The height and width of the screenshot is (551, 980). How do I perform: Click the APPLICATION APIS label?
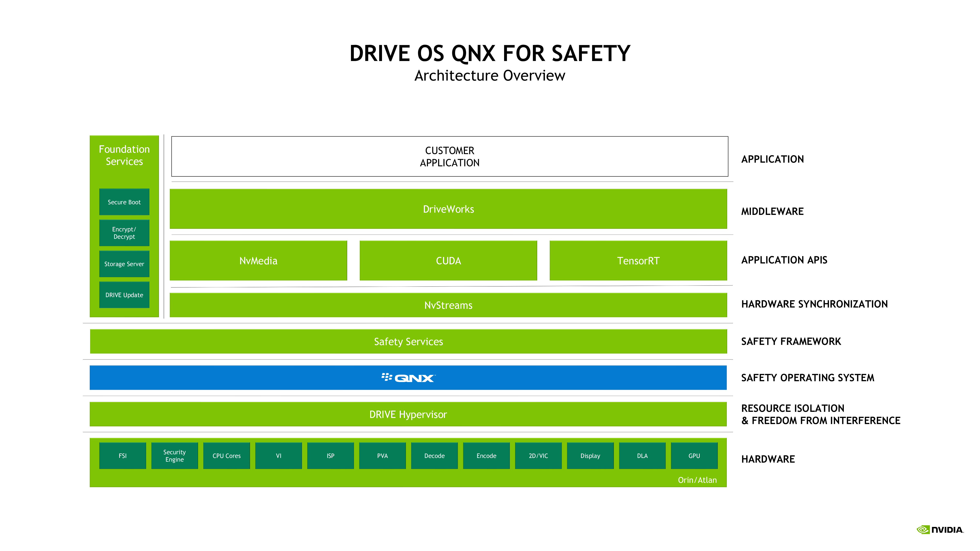[x=784, y=260]
